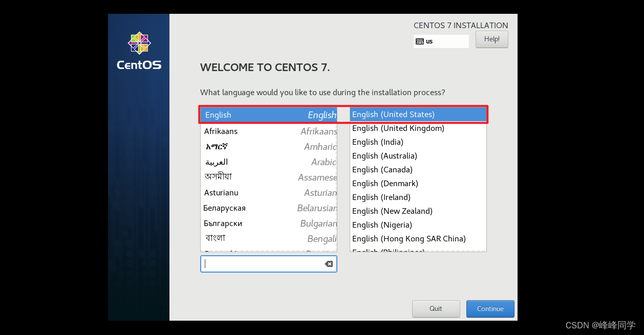Viewport: 644px width, 335px height.
Task: Focus the language search input field
Action: click(268, 264)
